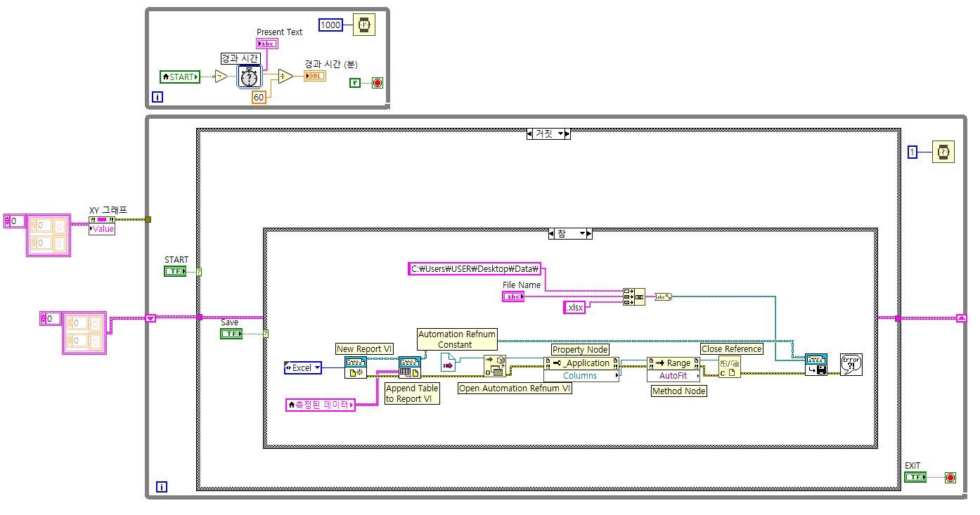Toggle the START boolean constant
This screenshot has width=980, height=515.
click(x=175, y=270)
